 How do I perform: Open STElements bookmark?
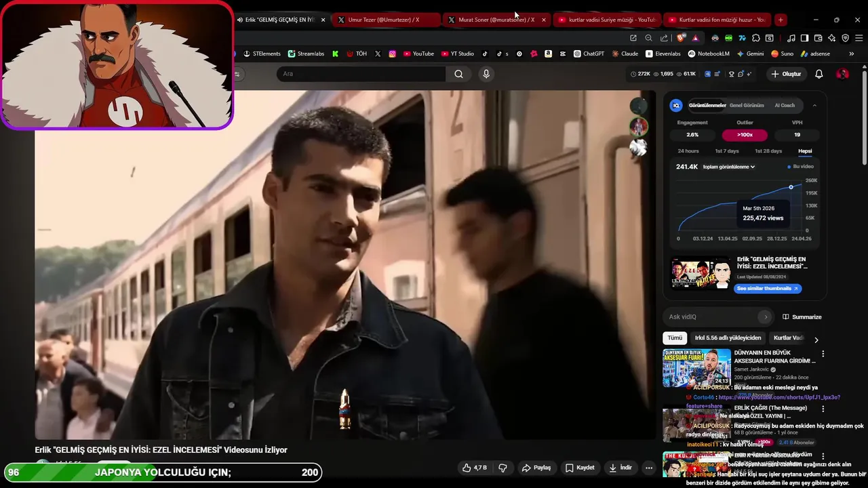coord(262,54)
